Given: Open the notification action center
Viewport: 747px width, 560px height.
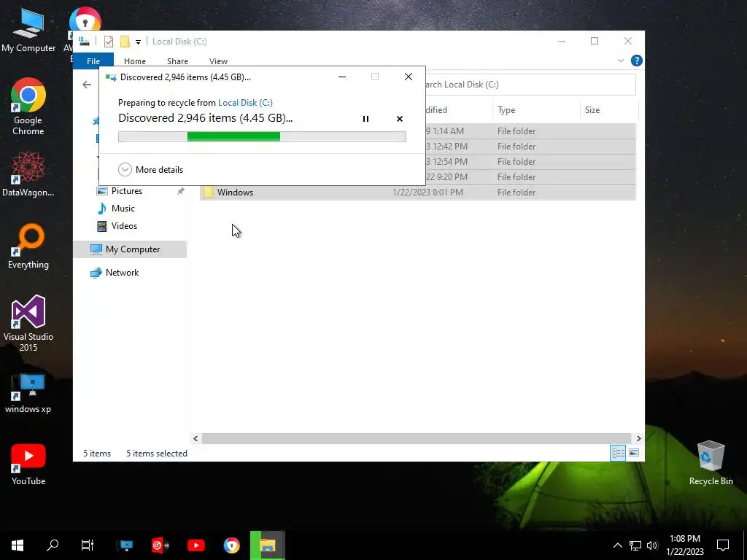Looking at the screenshot, I should (723, 545).
